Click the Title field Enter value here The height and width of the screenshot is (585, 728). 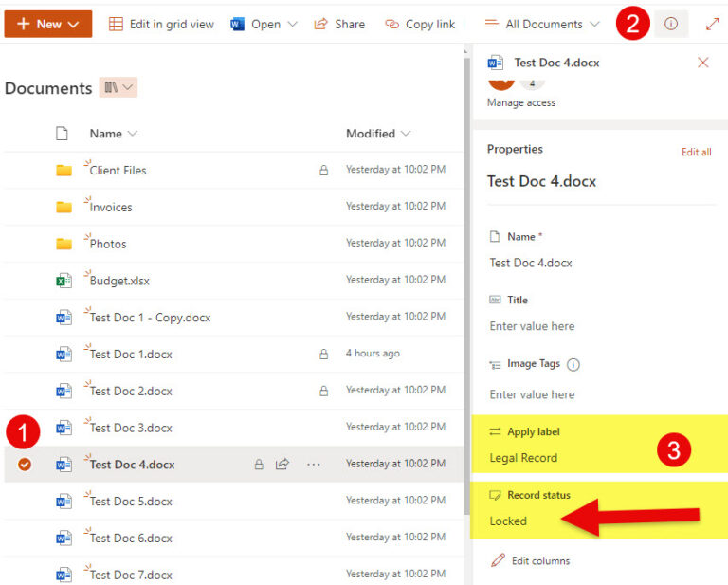click(532, 326)
